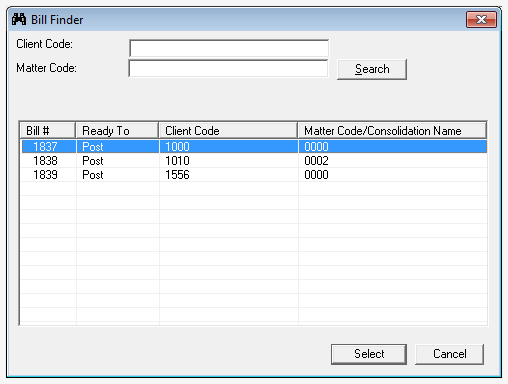Click the Search button

pyautogui.click(x=372, y=69)
